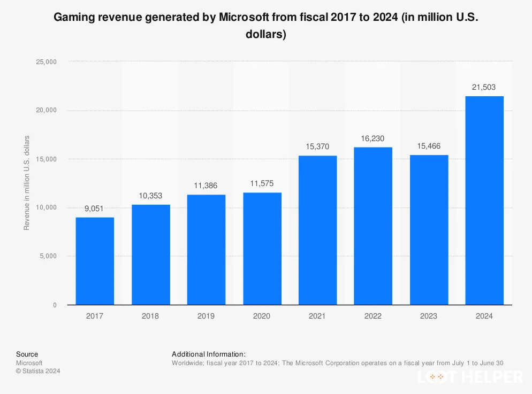Select the 2024 x-axis year label

484,316
